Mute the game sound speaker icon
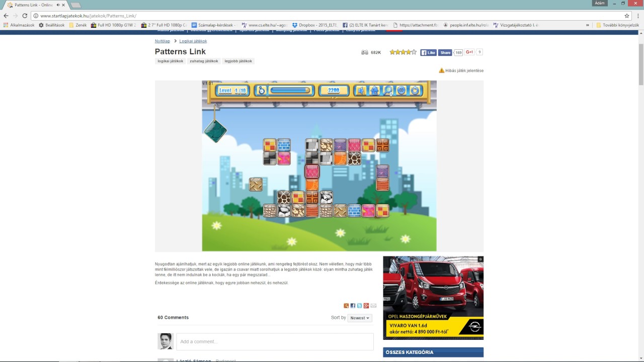This screenshot has height=362, width=644. pos(360,90)
